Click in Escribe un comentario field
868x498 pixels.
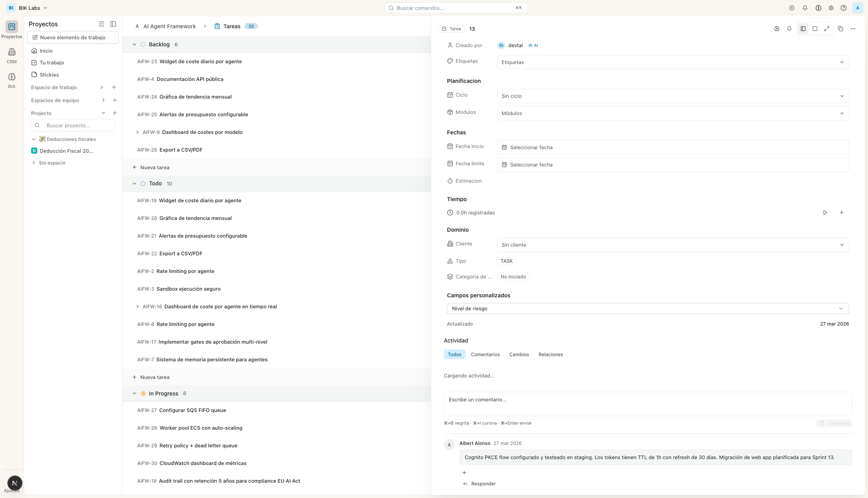tap(647, 403)
